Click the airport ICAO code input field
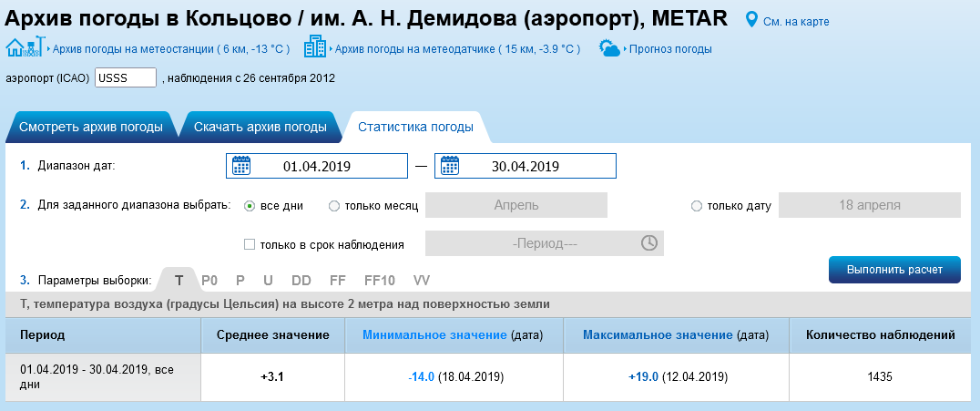980x411 pixels. (126, 77)
